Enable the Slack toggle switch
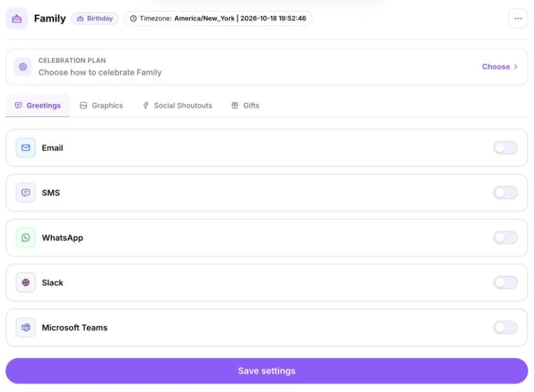The height and width of the screenshot is (392, 534). (506, 282)
